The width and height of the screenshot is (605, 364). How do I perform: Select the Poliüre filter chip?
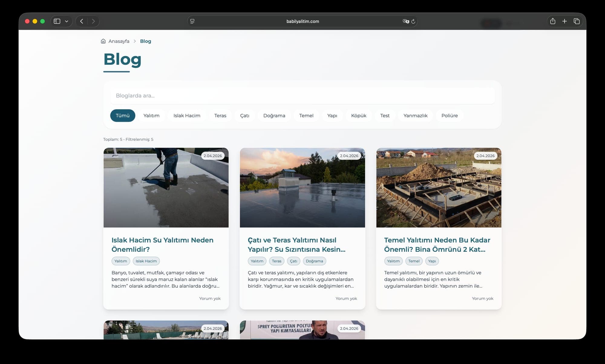click(x=450, y=116)
